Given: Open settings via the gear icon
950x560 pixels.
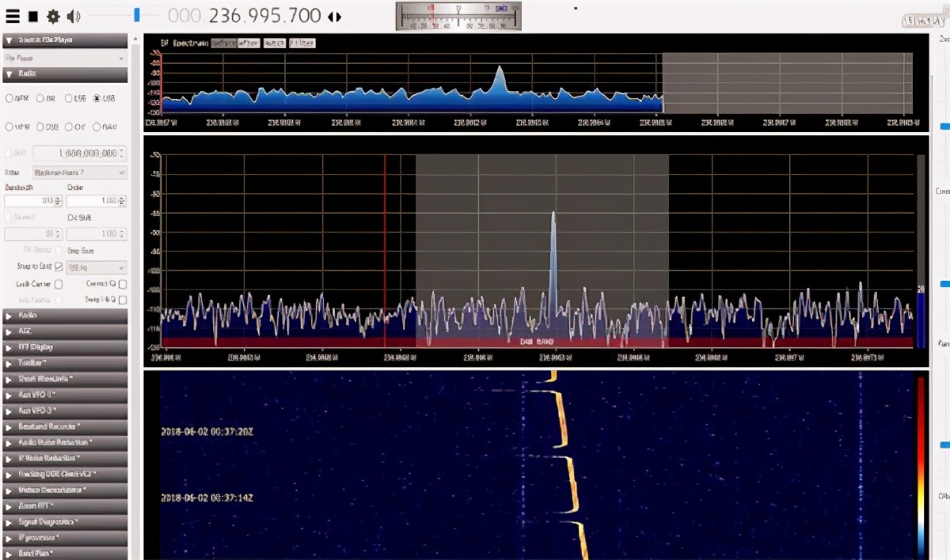Looking at the screenshot, I should (x=53, y=16).
